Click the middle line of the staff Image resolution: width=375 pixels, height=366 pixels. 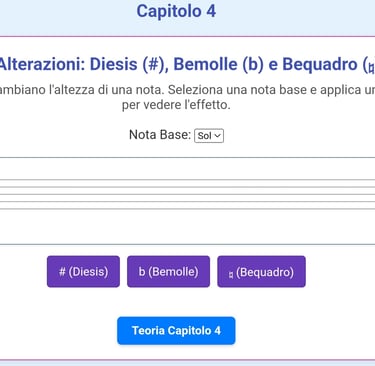tap(187, 194)
